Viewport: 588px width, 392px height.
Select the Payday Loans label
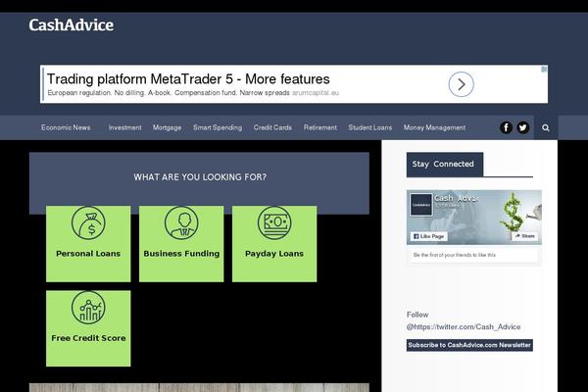[274, 254]
